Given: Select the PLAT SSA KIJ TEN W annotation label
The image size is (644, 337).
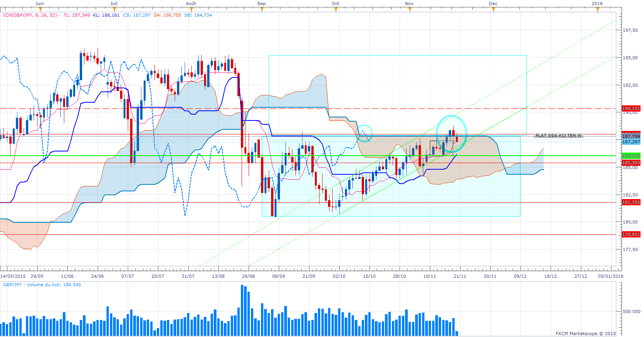Looking at the screenshot, I should [558, 136].
